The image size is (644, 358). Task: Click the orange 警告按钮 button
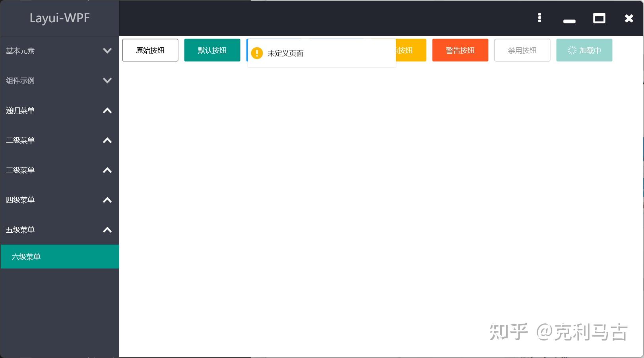tap(460, 50)
